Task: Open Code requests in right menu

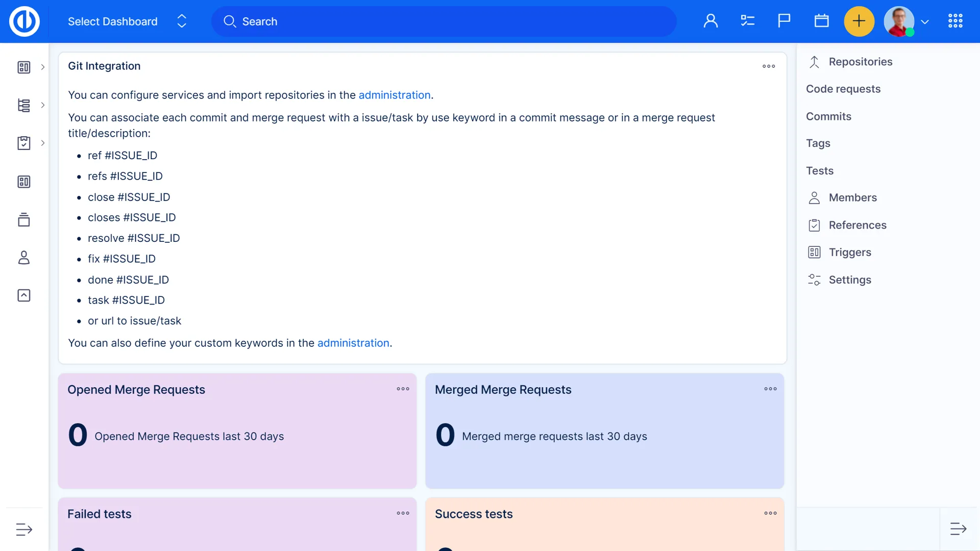Action: [843, 89]
